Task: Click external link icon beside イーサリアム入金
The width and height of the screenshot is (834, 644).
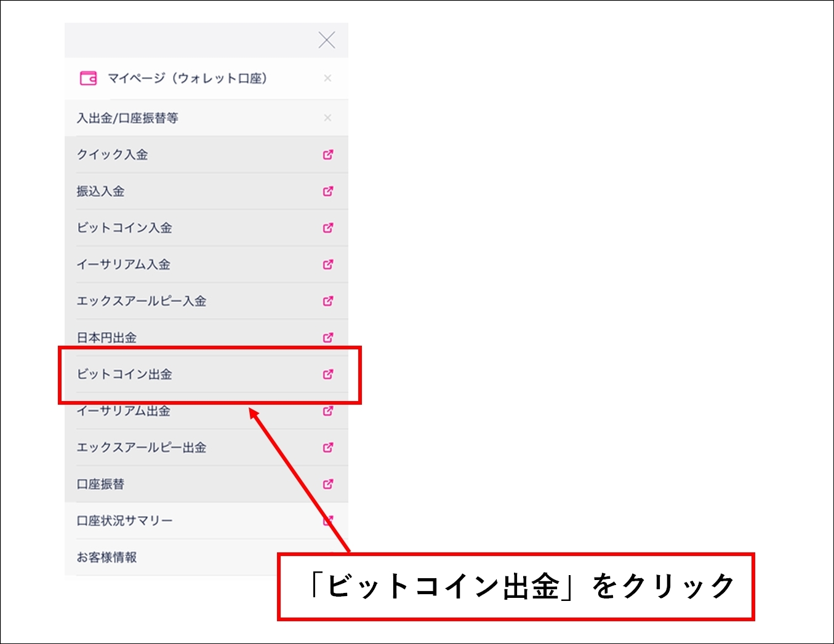Action: 328,264
